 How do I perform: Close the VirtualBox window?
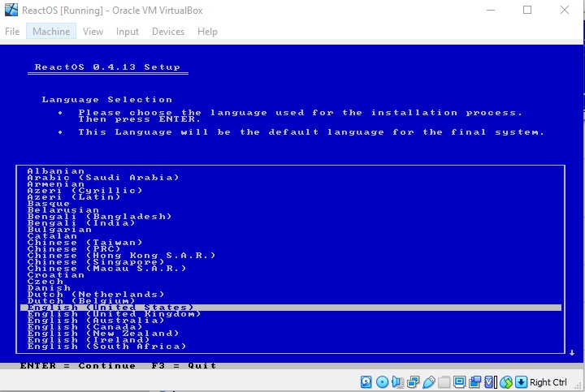point(565,10)
